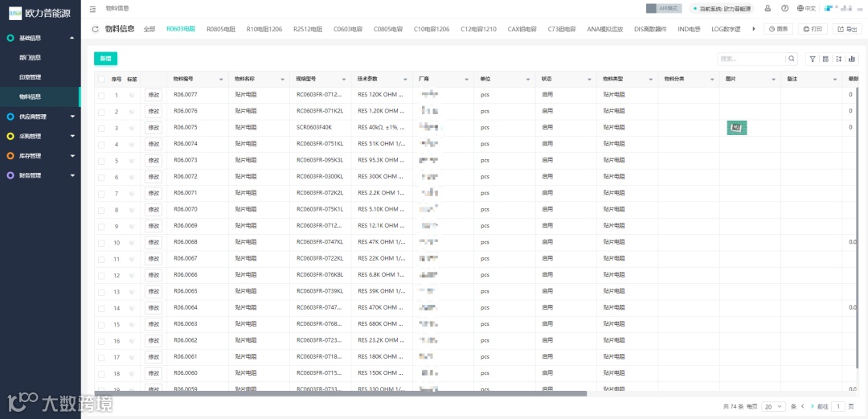Image resolution: width=868 pixels, height=419 pixels.
Task: Focus the 前往 page number input
Action: pyautogui.click(x=838, y=407)
